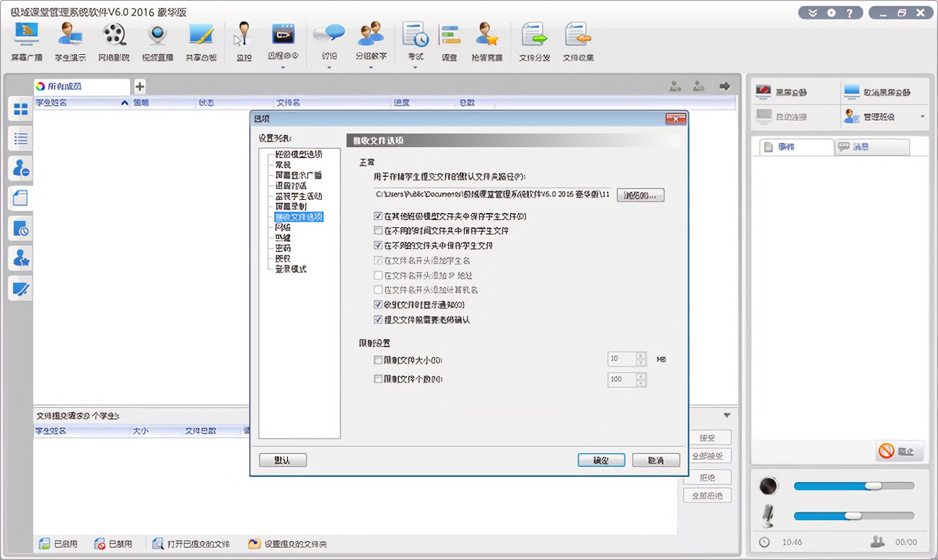Click the right arrow icon above student list
The height and width of the screenshot is (560, 938).
[x=724, y=87]
